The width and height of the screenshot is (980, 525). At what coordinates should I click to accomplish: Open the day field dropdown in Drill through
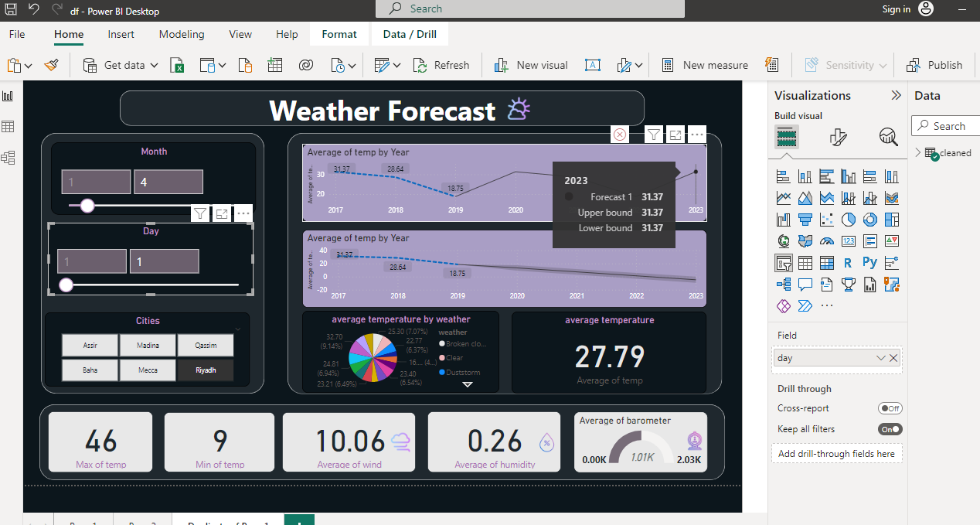tap(880, 357)
